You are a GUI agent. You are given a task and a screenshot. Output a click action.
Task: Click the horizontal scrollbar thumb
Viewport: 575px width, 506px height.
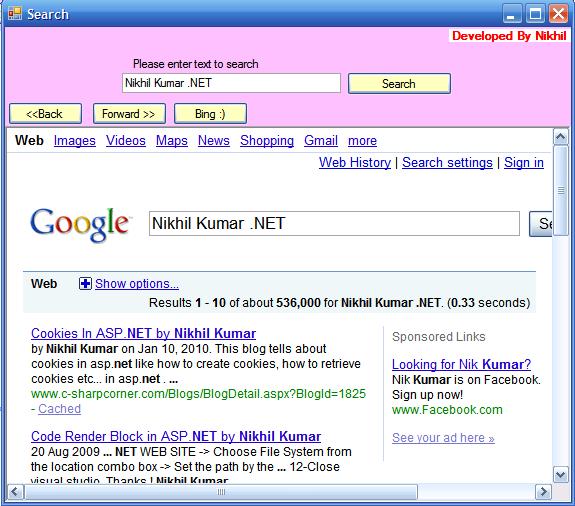(221, 492)
